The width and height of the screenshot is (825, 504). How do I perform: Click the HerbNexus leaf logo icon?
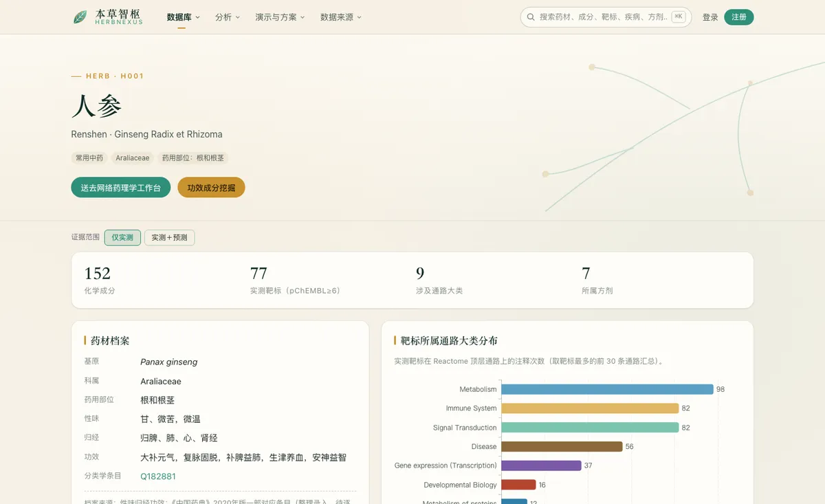(80, 17)
